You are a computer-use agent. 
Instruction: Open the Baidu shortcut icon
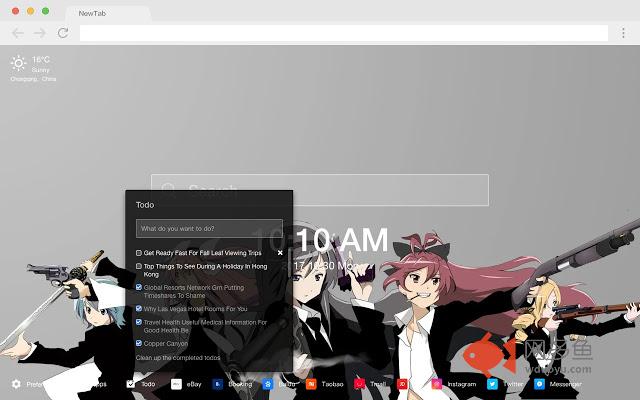tap(268, 384)
